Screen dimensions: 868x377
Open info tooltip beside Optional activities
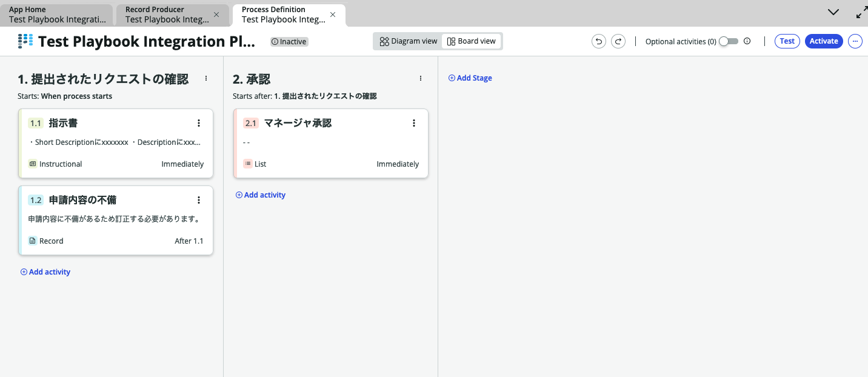click(x=747, y=41)
